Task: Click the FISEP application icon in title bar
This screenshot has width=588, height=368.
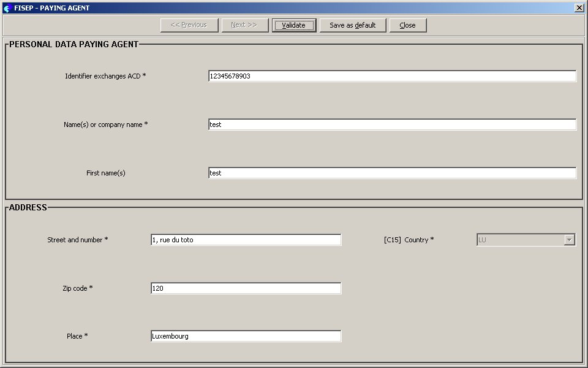Action: pyautogui.click(x=7, y=8)
